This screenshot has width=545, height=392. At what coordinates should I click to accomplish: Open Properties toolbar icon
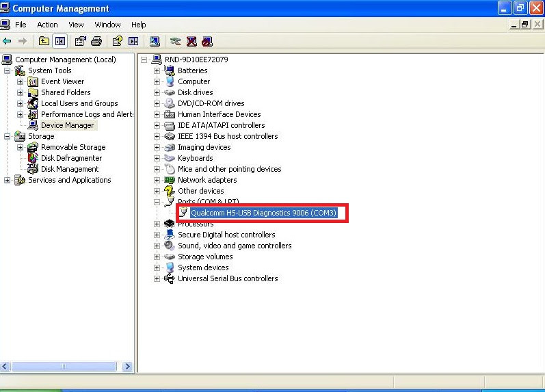click(x=80, y=42)
